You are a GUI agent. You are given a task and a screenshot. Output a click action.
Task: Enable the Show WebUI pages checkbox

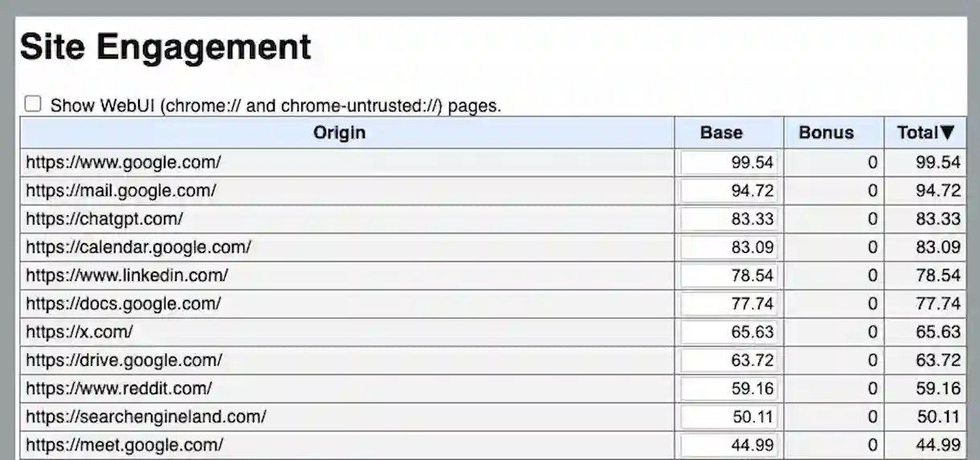tap(33, 104)
